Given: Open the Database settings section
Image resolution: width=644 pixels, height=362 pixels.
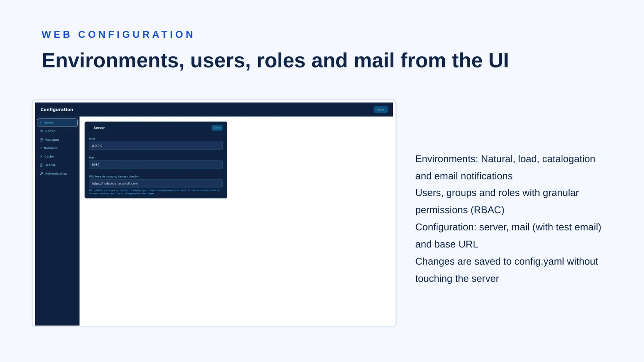Looking at the screenshot, I should [x=57, y=148].
